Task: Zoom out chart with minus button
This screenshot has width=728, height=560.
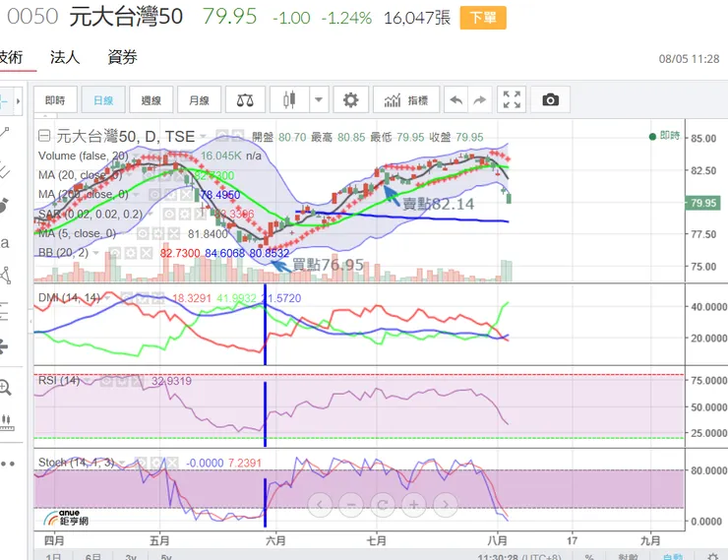Action: [351, 505]
